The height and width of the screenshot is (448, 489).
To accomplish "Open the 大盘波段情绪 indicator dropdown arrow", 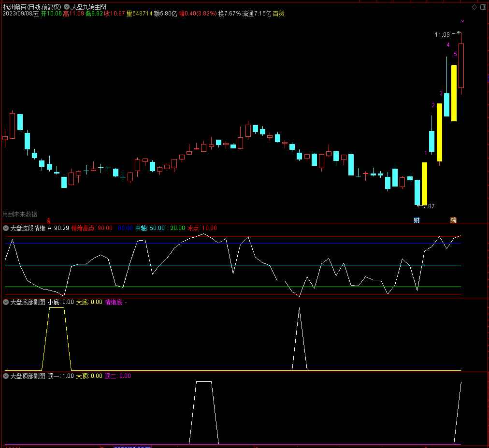I will [x=6, y=228].
